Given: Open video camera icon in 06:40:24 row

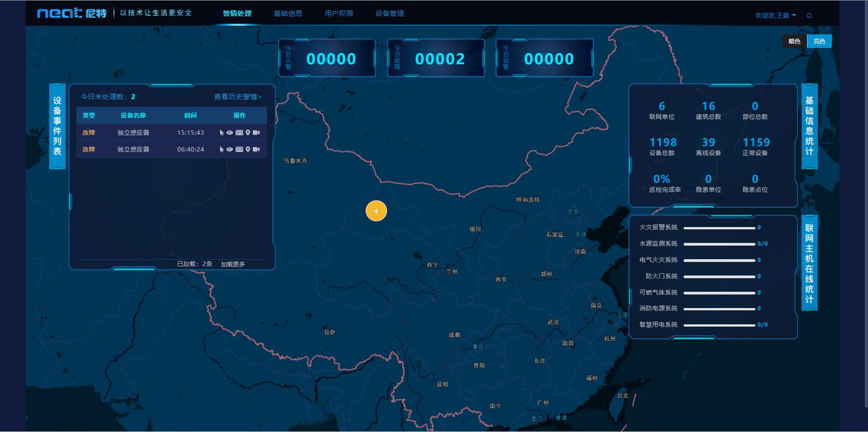Looking at the screenshot, I should click(256, 149).
